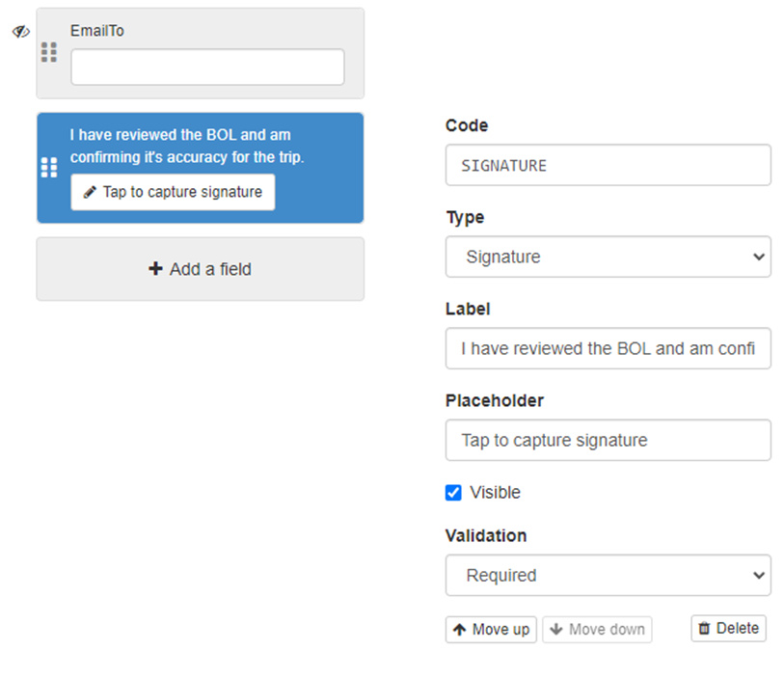Click the hidden-eye icon beside EmailTo
This screenshot has height=678, width=784.
[x=21, y=32]
